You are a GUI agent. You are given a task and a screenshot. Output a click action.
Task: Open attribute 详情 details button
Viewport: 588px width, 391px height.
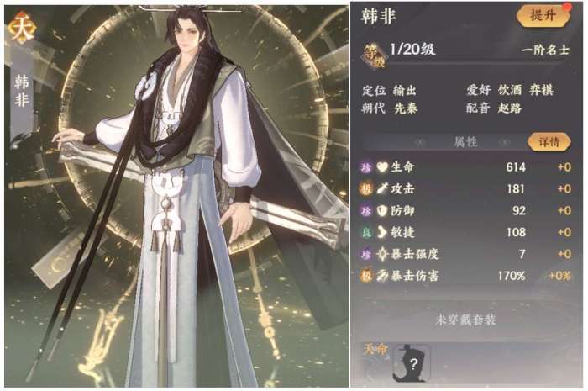coord(549,142)
